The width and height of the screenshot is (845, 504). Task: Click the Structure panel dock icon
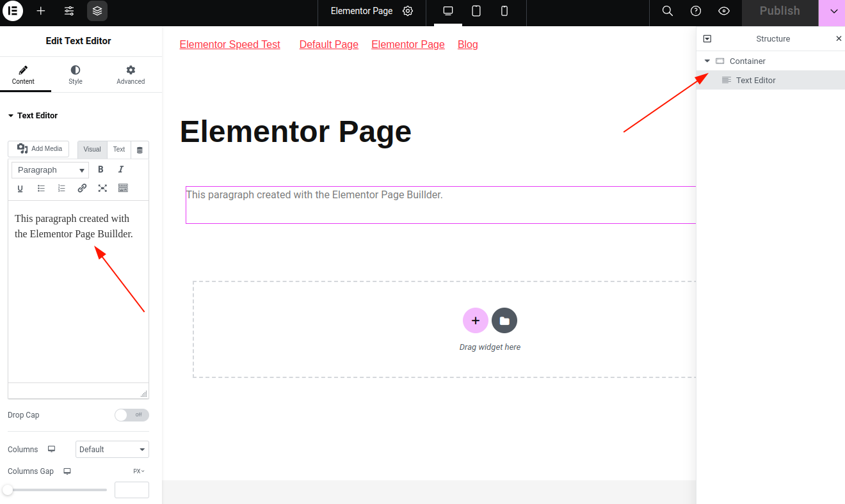point(707,39)
